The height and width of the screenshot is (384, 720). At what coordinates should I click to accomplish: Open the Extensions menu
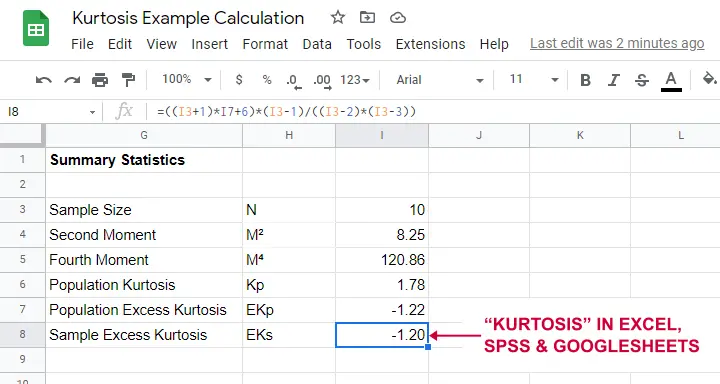pyautogui.click(x=430, y=44)
